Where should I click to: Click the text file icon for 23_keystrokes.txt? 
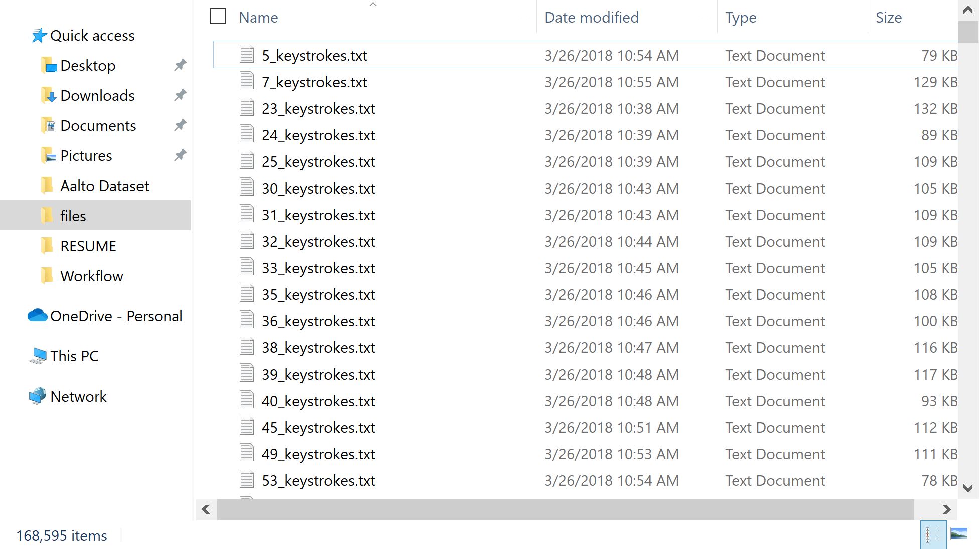247,108
